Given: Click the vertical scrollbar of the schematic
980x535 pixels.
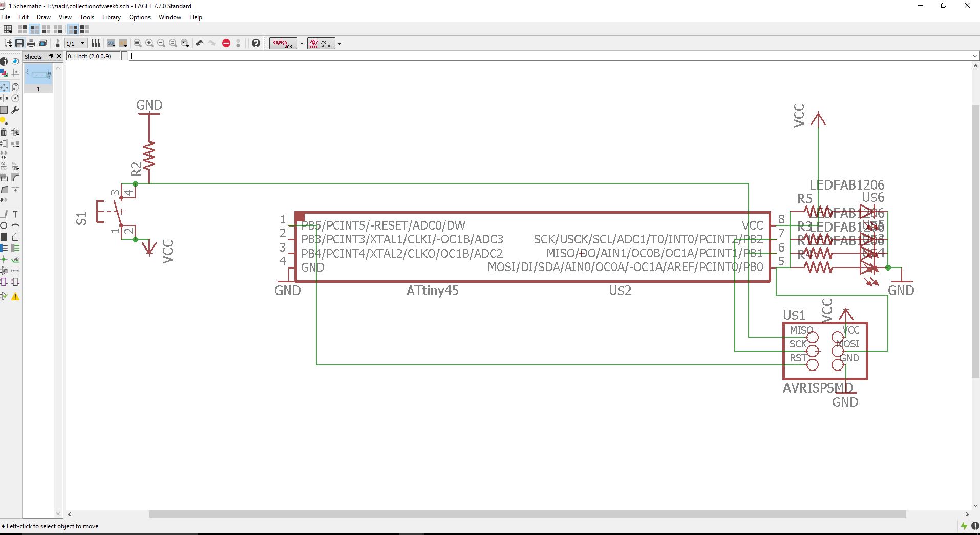Looking at the screenshot, I should point(975,241).
